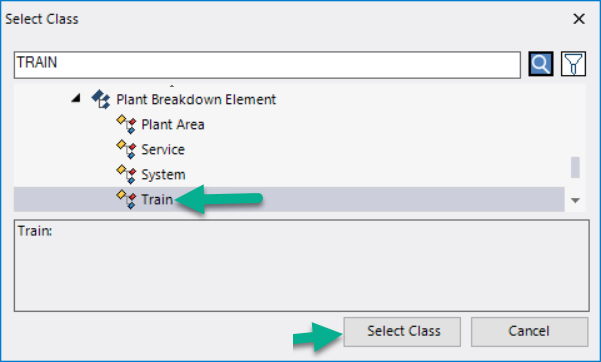
Task: Select the Plant Area tree item
Action: (173, 125)
